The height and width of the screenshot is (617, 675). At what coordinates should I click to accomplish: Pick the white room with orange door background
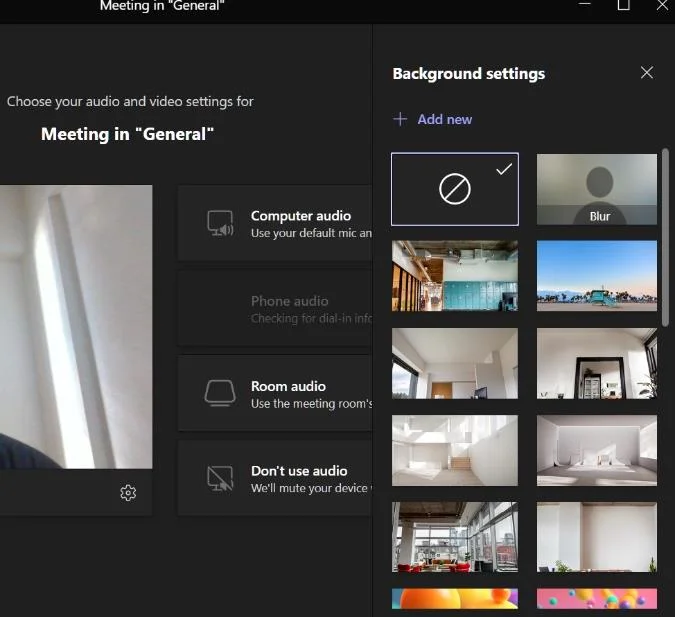pos(455,363)
